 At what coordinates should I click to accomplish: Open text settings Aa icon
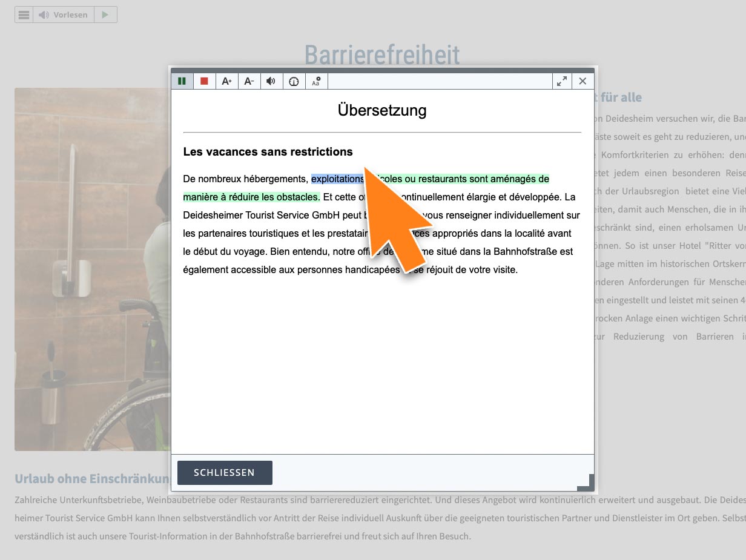coord(316,81)
